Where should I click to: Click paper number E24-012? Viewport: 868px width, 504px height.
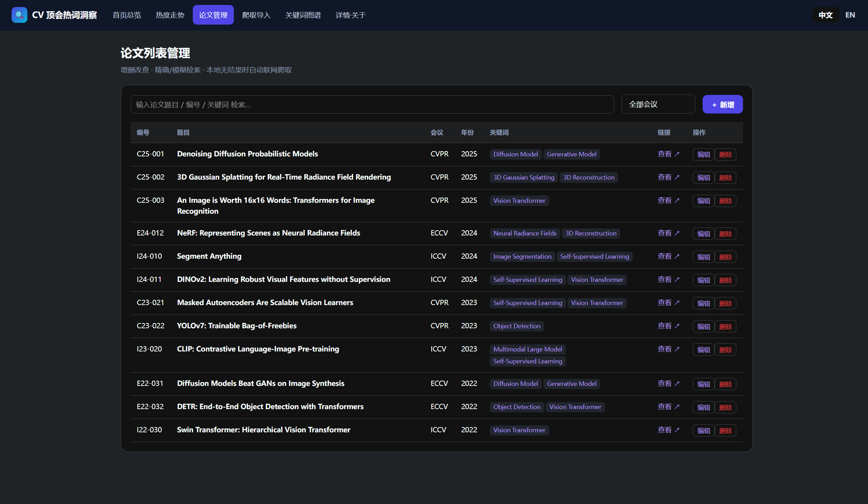point(150,233)
